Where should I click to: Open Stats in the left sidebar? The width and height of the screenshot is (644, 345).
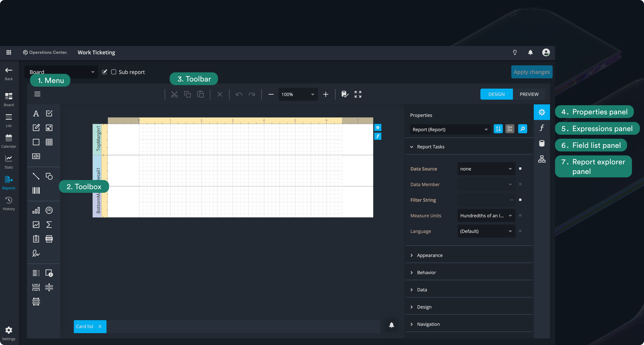click(9, 162)
